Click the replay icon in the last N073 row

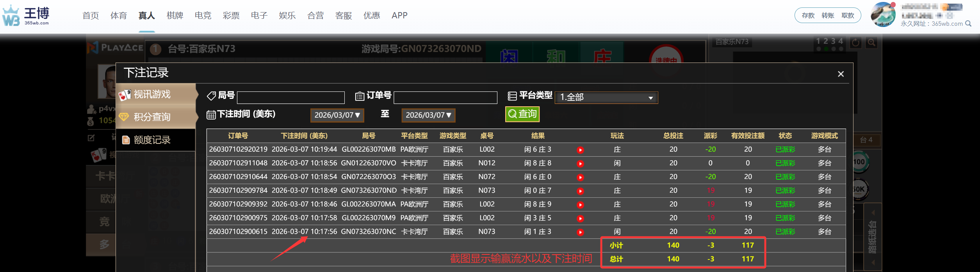(x=580, y=232)
